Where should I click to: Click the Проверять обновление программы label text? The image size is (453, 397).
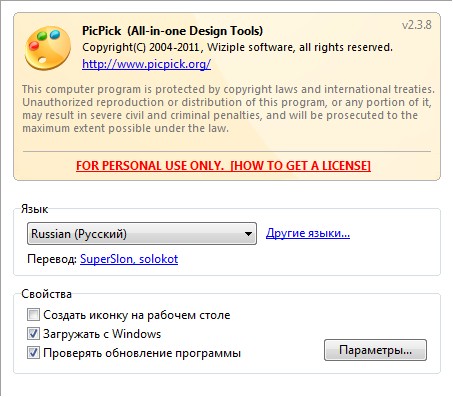coord(142,353)
